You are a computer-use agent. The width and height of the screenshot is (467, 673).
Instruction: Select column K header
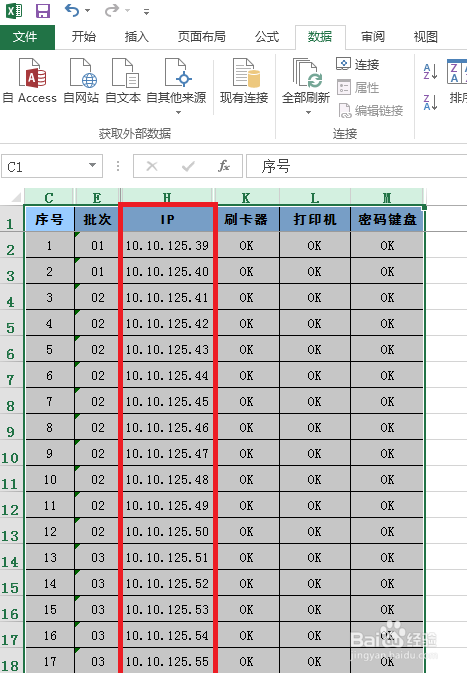click(246, 197)
